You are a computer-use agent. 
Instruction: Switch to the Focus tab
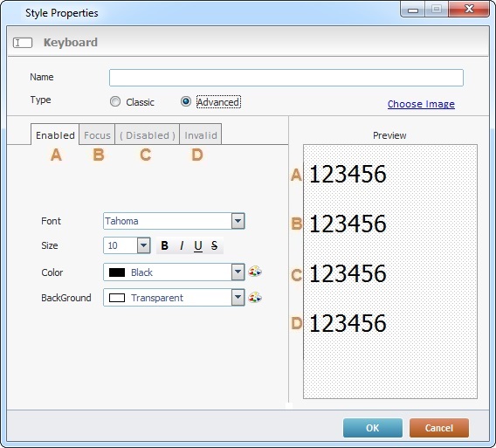97,135
